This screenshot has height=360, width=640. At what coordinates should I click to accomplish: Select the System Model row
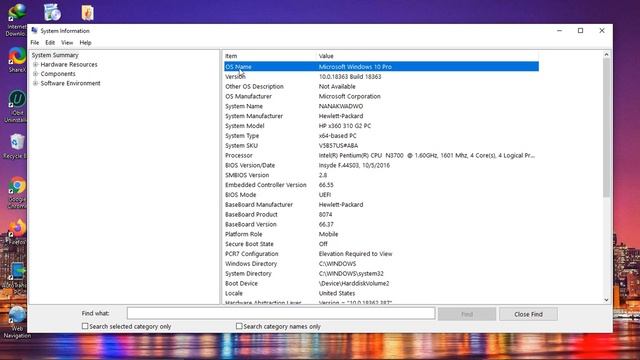click(381, 126)
